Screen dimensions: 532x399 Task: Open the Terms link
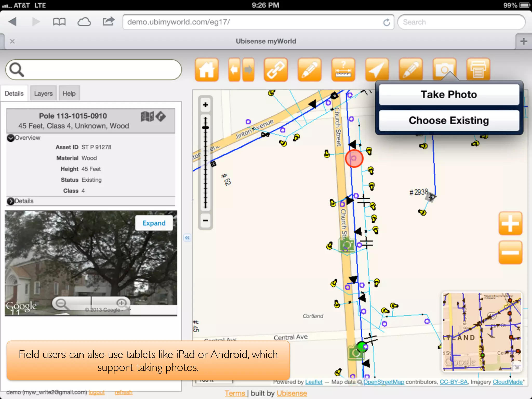pyautogui.click(x=235, y=393)
